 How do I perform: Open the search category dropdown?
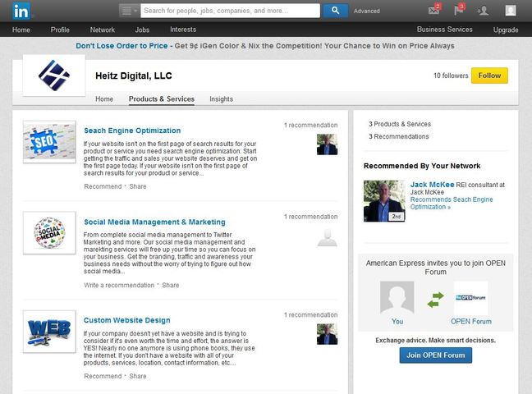[129, 11]
